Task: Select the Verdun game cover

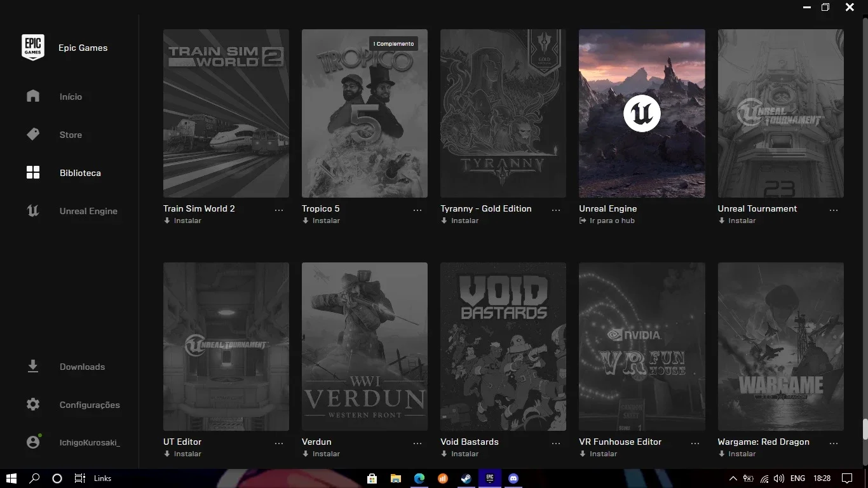Action: (x=365, y=347)
